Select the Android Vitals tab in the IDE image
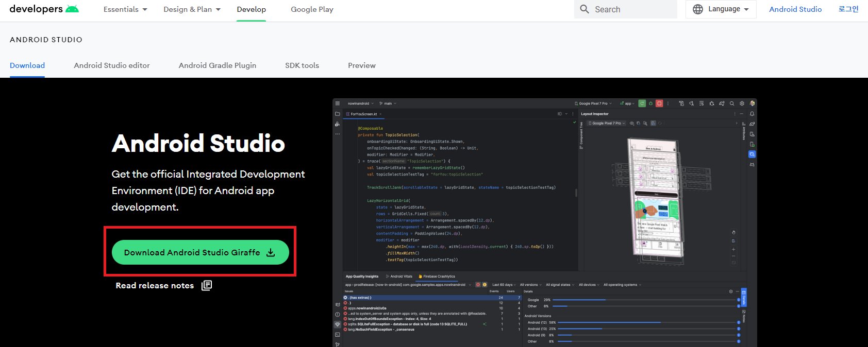This screenshot has width=868, height=347. (x=399, y=276)
